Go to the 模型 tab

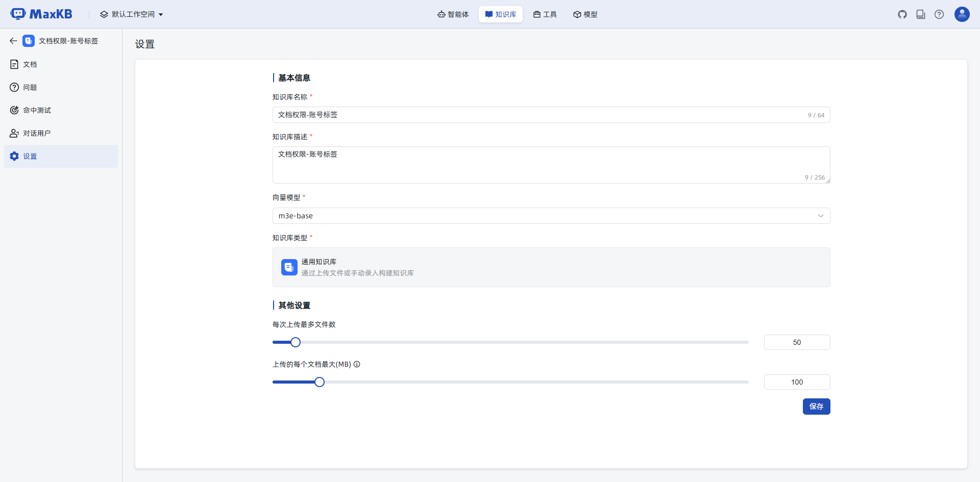(x=585, y=14)
